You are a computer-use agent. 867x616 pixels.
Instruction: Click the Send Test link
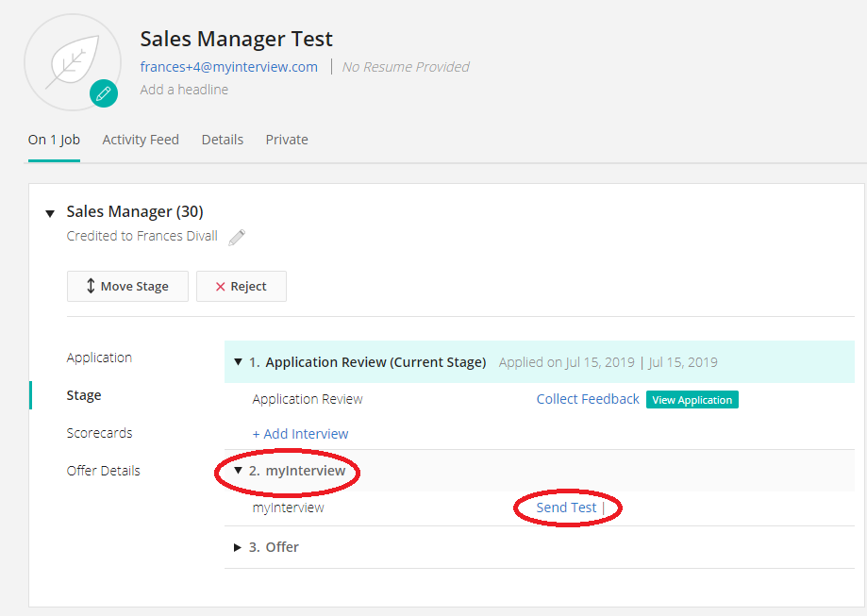[x=566, y=508]
